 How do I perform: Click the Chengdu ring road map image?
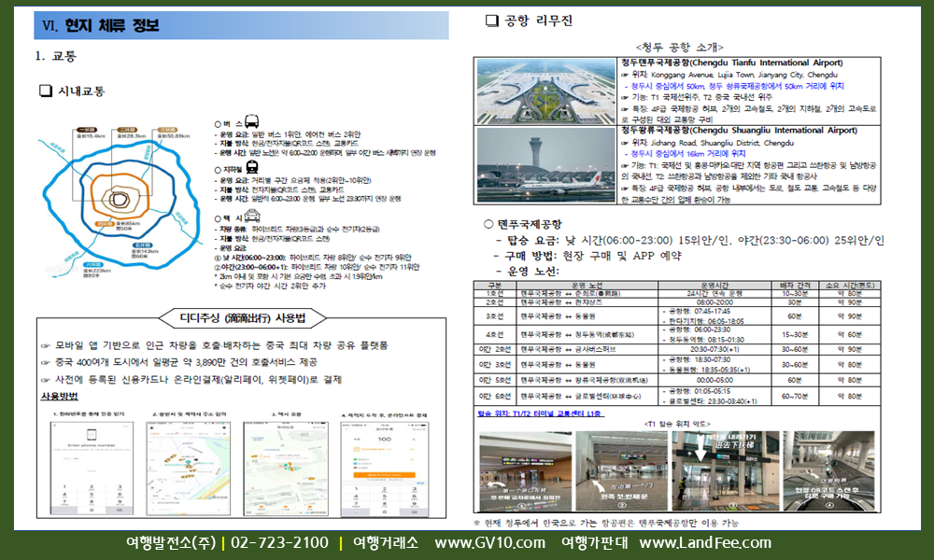pos(120,203)
